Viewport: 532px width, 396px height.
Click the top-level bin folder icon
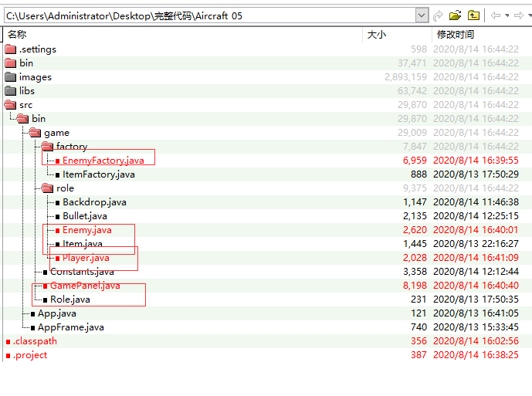(x=11, y=63)
